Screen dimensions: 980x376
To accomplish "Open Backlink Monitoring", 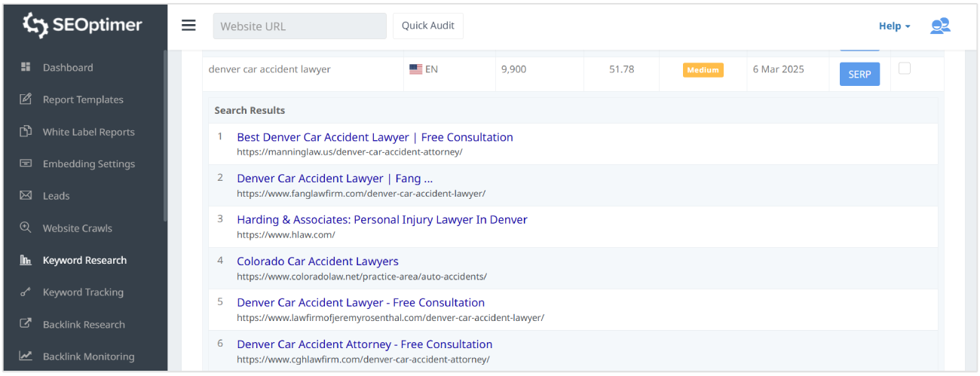I will tap(88, 356).
